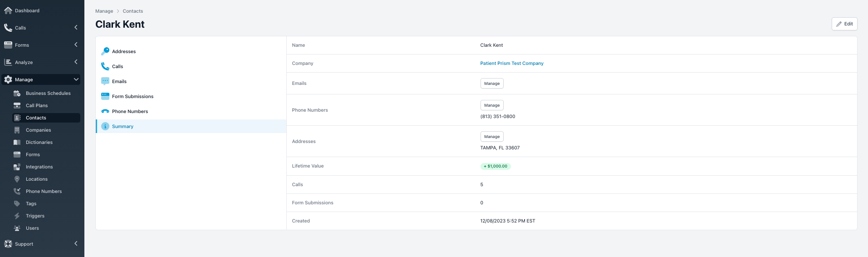Click Manage button in Phone Numbers row
The height and width of the screenshot is (257, 868).
point(492,105)
